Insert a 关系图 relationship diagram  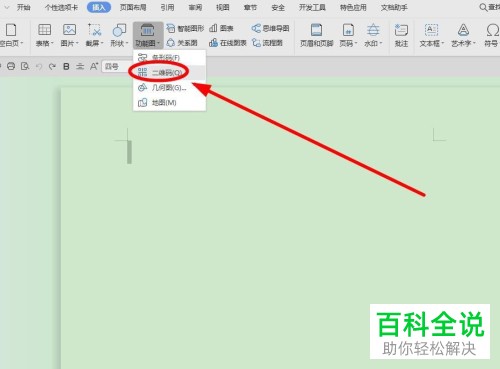click(x=182, y=43)
